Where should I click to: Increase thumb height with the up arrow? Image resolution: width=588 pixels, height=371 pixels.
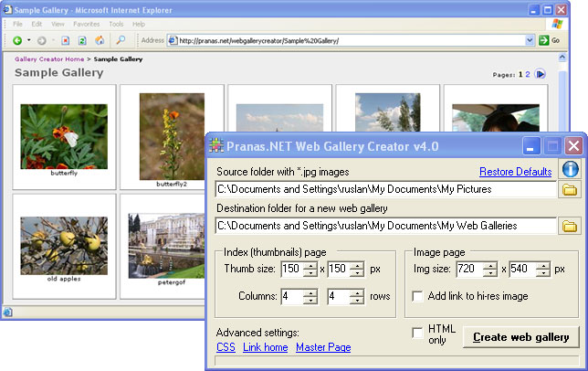pos(357,266)
